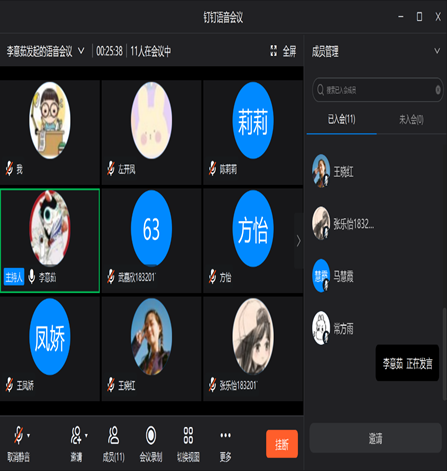The height and width of the screenshot is (471, 447).
Task: Click the 方怡 blue avatar
Action: pos(253,229)
